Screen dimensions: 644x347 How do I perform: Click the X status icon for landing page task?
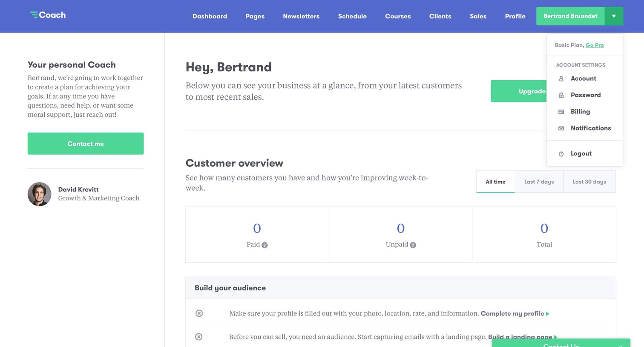click(198, 337)
